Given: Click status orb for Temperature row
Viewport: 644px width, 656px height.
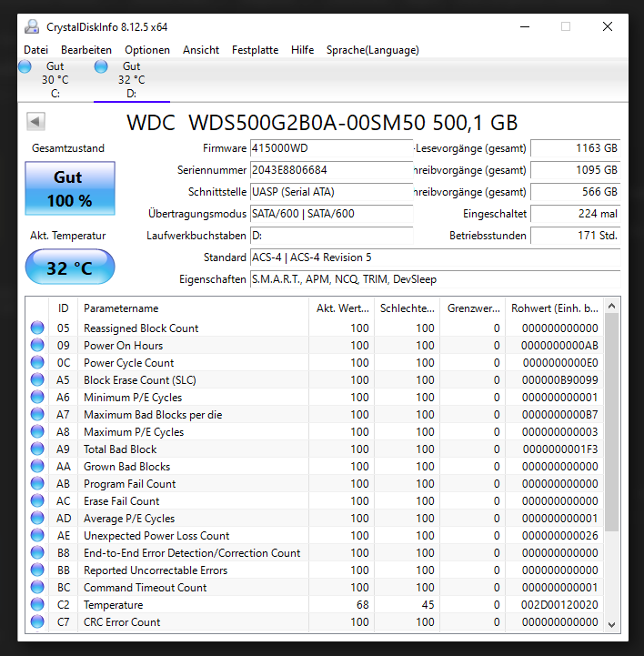Looking at the screenshot, I should click(x=37, y=604).
